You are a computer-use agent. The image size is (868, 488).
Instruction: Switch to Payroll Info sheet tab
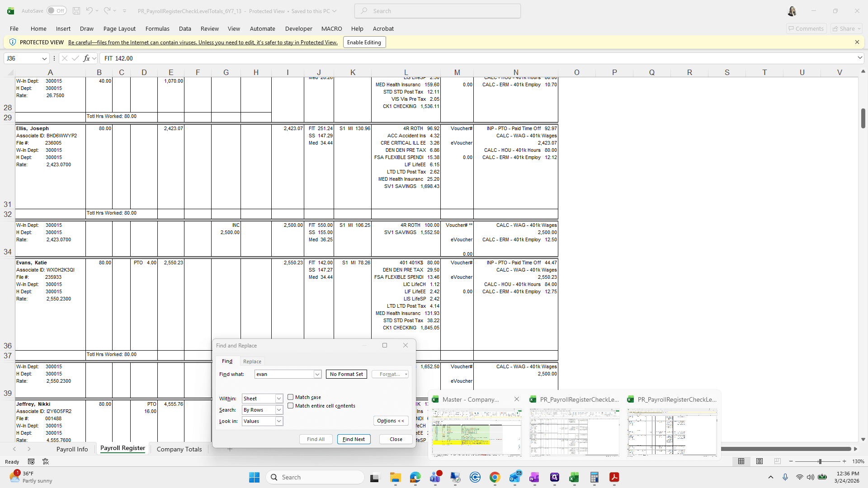click(72, 449)
